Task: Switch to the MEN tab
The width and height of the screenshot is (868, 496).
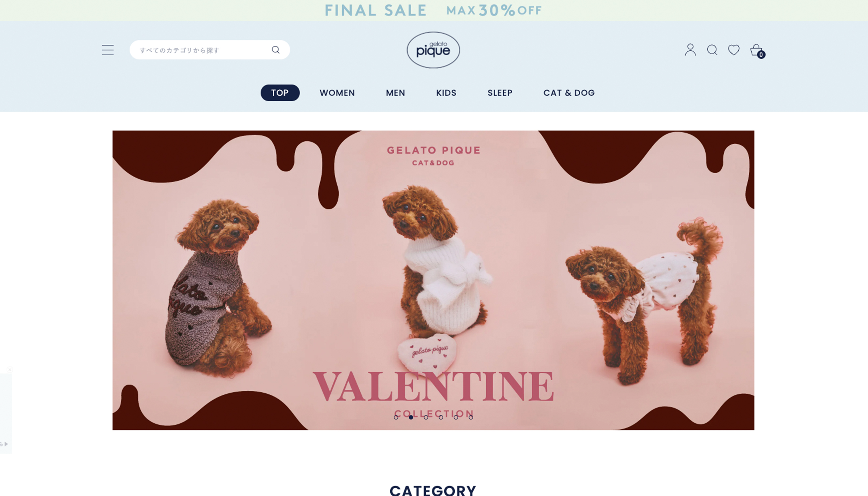Action: coord(395,93)
